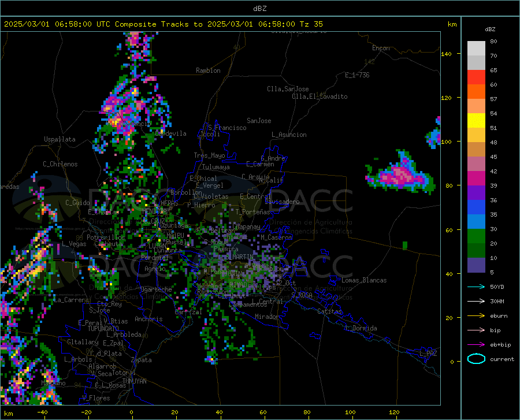Click the small yellow-core echo south of Carrizal

tap(211, 359)
